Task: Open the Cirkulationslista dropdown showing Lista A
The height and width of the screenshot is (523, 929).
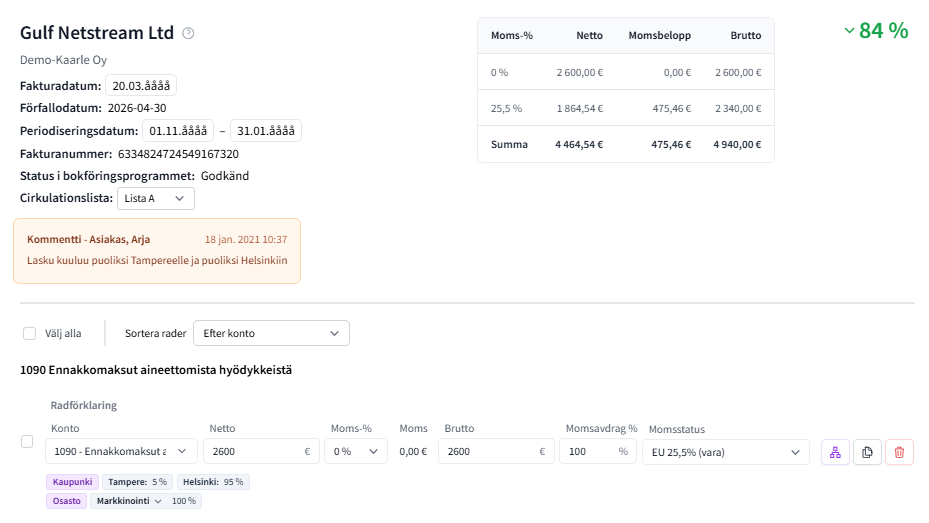Action: [156, 198]
